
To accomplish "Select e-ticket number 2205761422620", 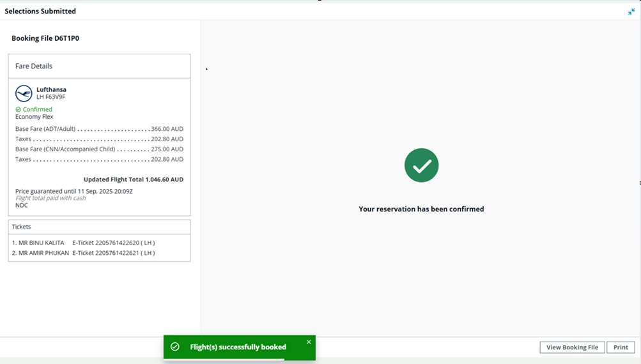I will point(114,243).
